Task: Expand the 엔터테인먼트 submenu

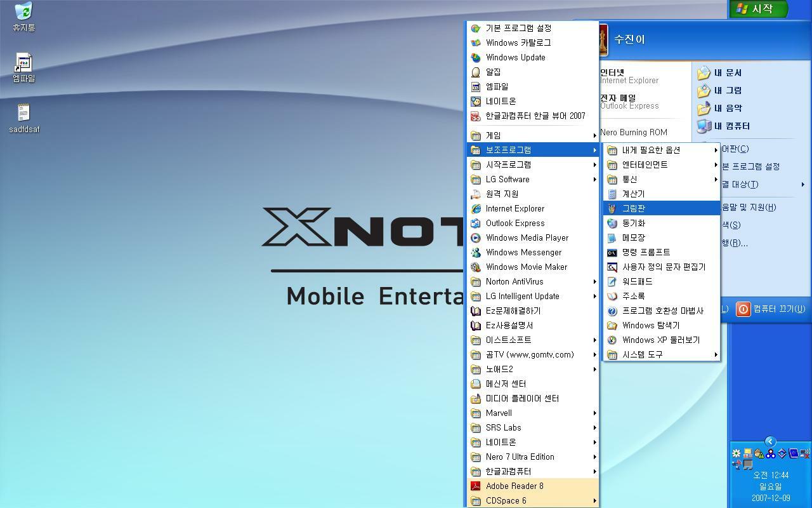Action: (662, 164)
